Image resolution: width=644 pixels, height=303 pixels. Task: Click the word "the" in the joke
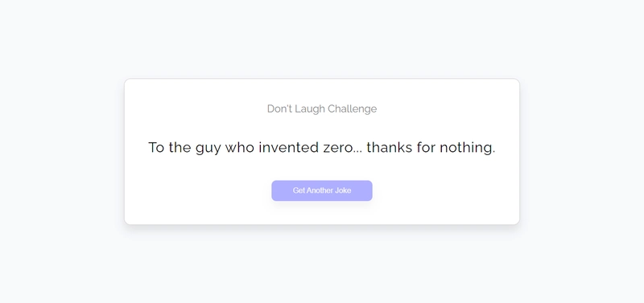pyautogui.click(x=180, y=148)
